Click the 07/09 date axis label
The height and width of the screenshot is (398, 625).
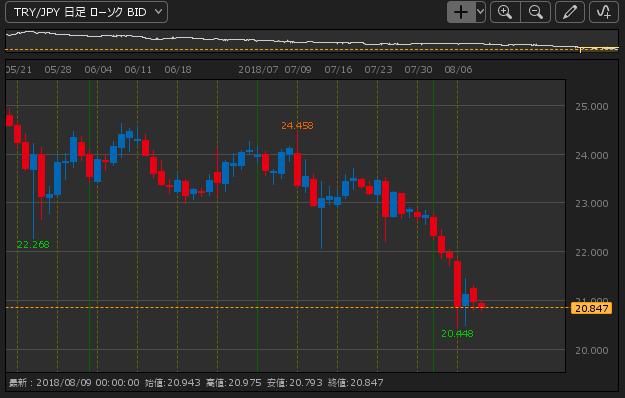pos(298,70)
